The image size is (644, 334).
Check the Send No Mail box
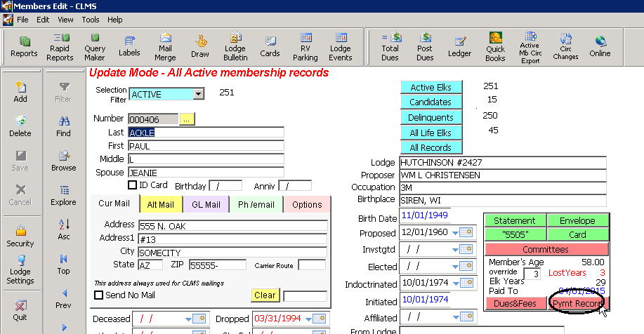(98, 295)
